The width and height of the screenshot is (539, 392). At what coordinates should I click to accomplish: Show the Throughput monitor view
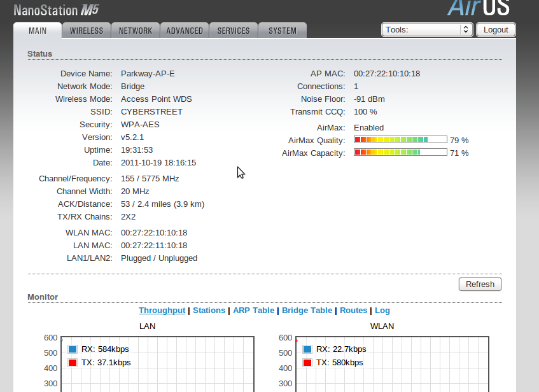[162, 311]
